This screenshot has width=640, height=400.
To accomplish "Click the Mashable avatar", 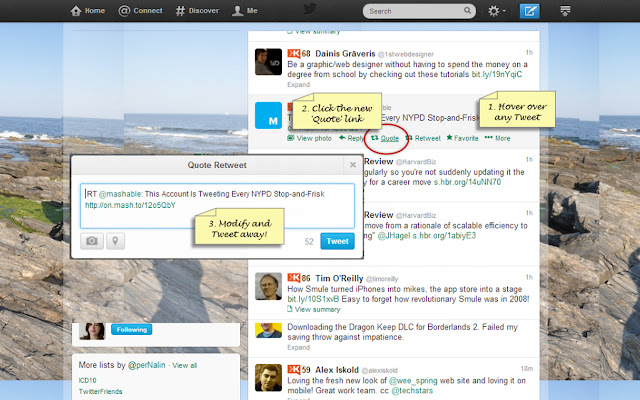I will point(268,115).
